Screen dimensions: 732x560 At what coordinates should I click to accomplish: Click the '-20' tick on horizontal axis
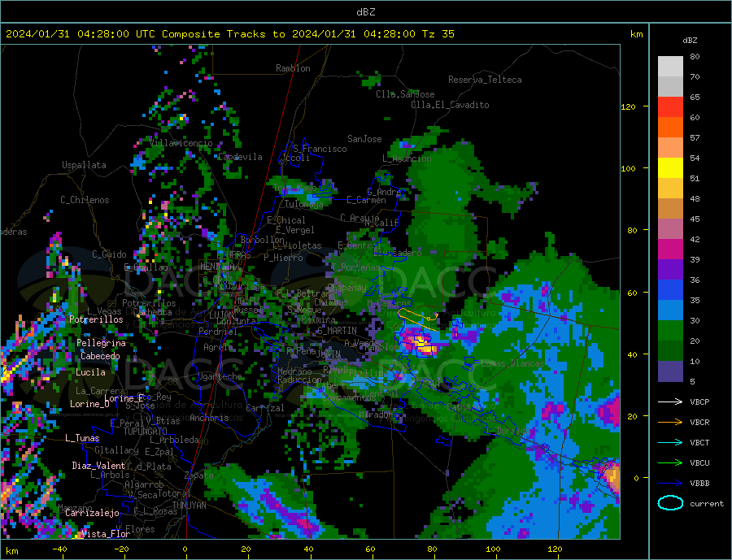tap(121, 549)
